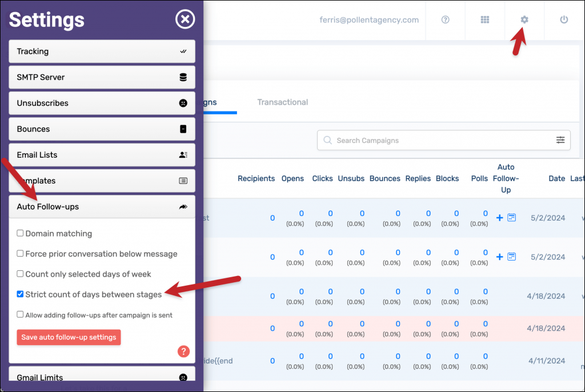Click the red question mark help icon
Viewport: 585px width, 392px height.
183,351
